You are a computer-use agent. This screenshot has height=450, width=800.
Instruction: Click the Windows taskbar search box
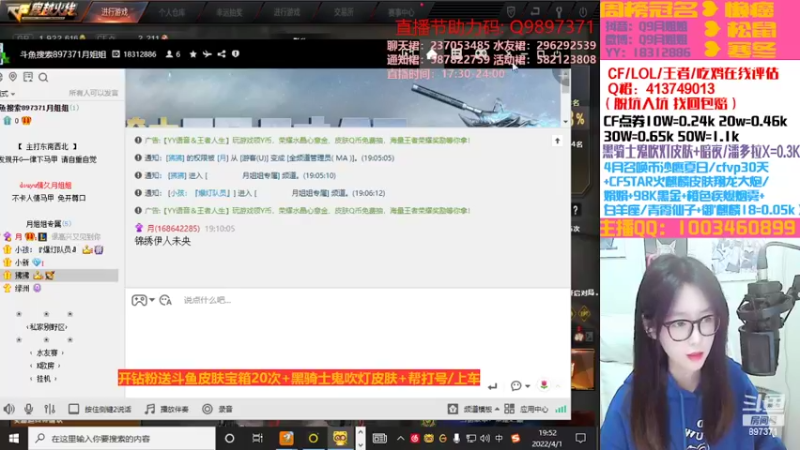coord(121,438)
